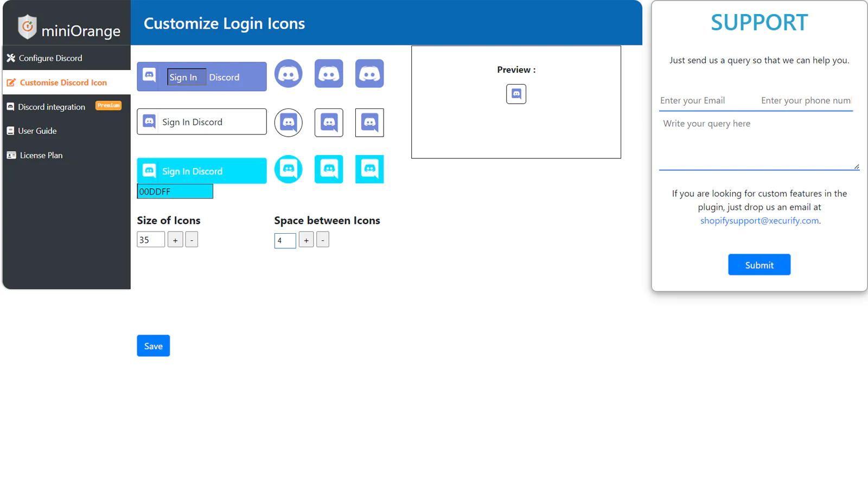Save the icon customization
Screen dimensions: 868x488
pyautogui.click(x=154, y=346)
